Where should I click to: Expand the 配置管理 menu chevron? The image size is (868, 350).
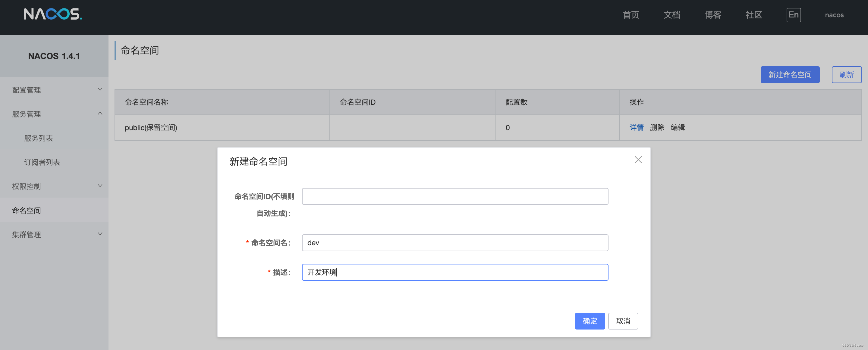[x=100, y=89]
